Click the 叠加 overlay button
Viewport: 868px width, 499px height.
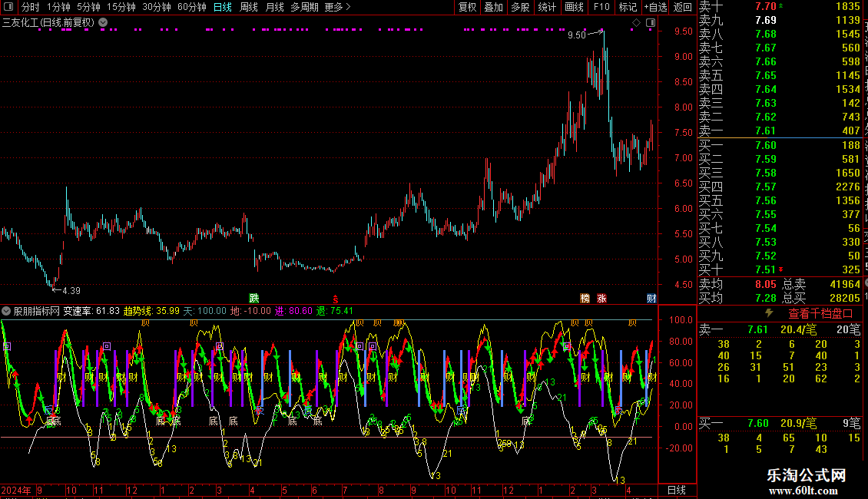click(x=493, y=7)
